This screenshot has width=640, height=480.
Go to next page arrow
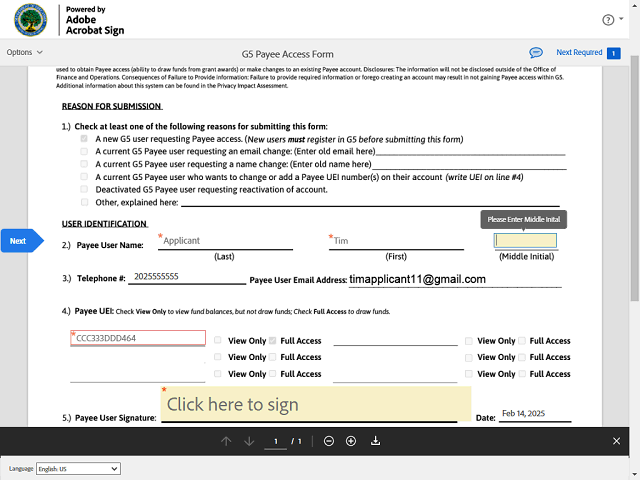coord(248,441)
